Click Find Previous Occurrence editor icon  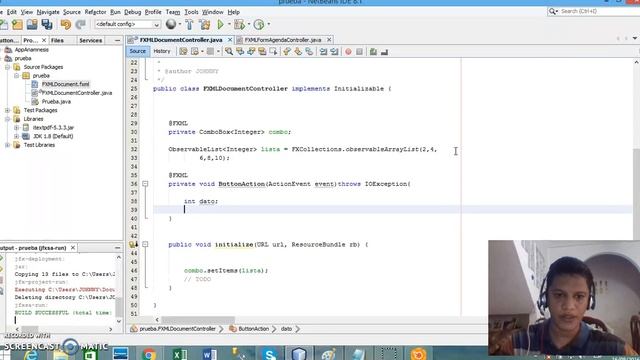pyautogui.click(x=240, y=51)
